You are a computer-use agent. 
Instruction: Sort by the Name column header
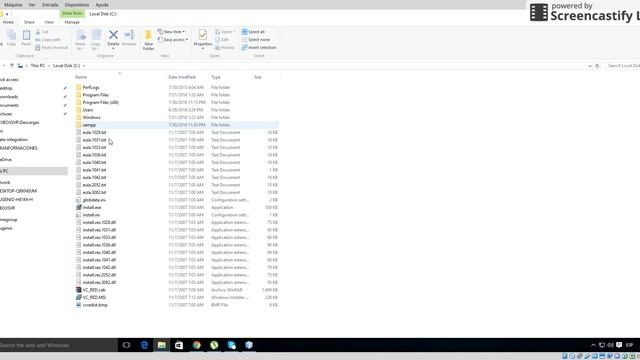(81, 77)
